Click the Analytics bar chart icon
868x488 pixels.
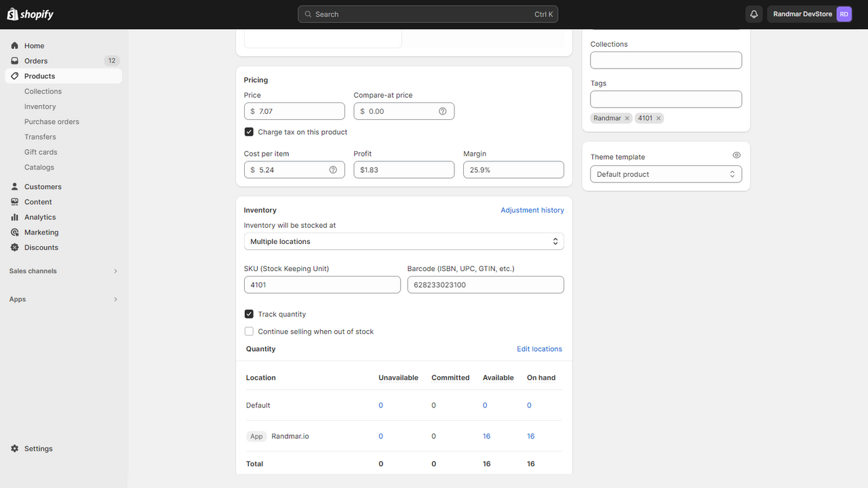coord(15,217)
